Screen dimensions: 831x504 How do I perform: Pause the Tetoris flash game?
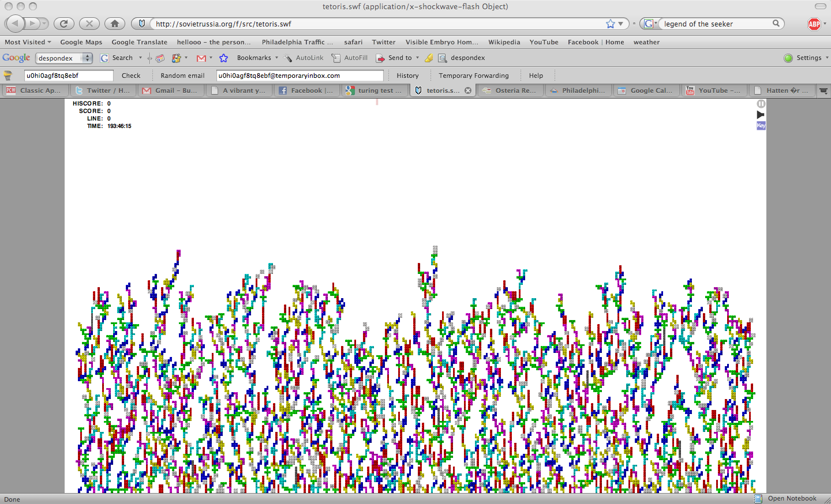(761, 104)
